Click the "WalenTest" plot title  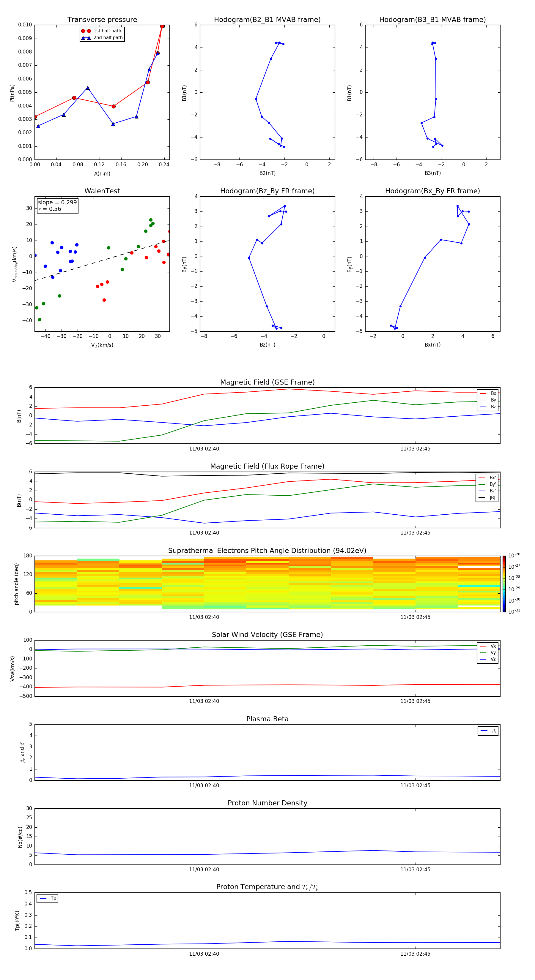[x=102, y=191]
